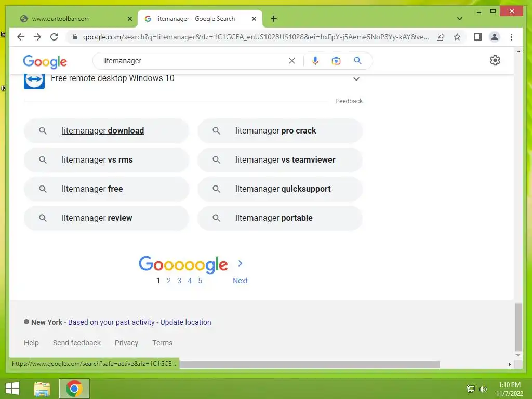Open the Terms footer link

(x=162, y=343)
